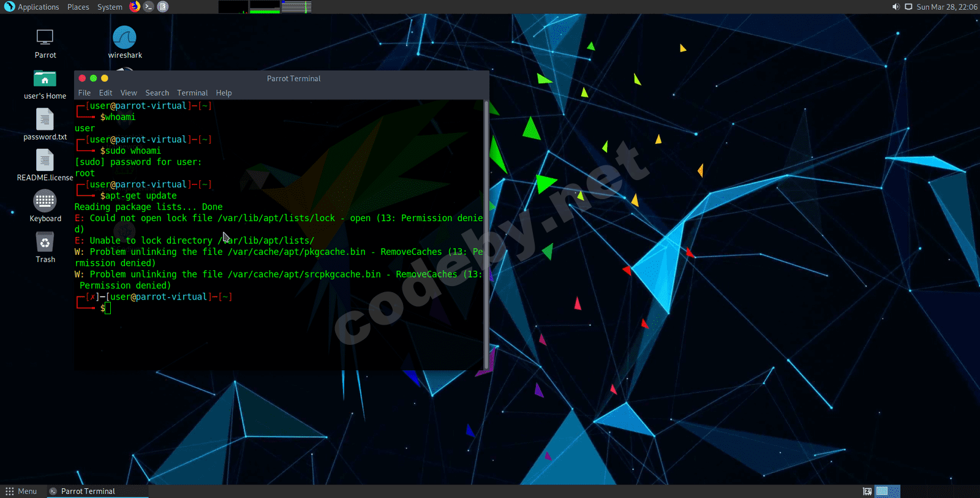Viewport: 980px width, 498px height.
Task: Open the System menu
Action: pyautogui.click(x=110, y=7)
